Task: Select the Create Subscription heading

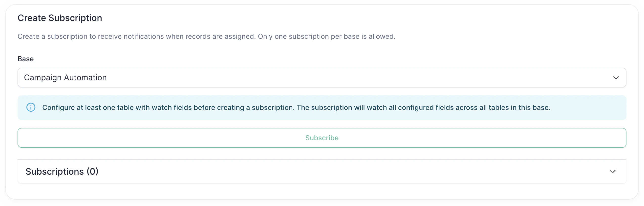Action: (60, 18)
